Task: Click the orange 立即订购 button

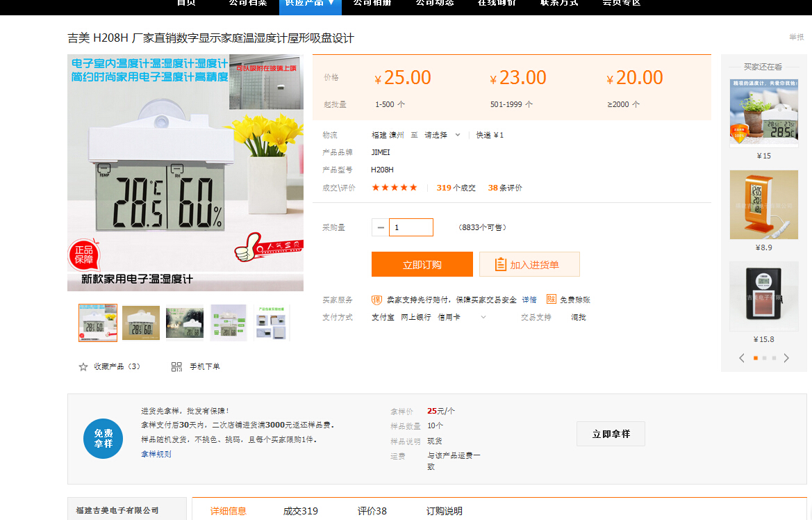Action: 422,265
